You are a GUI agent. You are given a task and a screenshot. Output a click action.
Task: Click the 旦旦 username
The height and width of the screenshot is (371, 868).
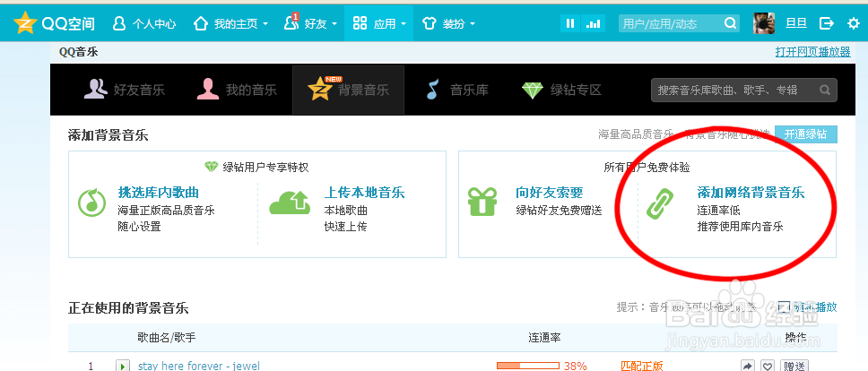(x=796, y=23)
